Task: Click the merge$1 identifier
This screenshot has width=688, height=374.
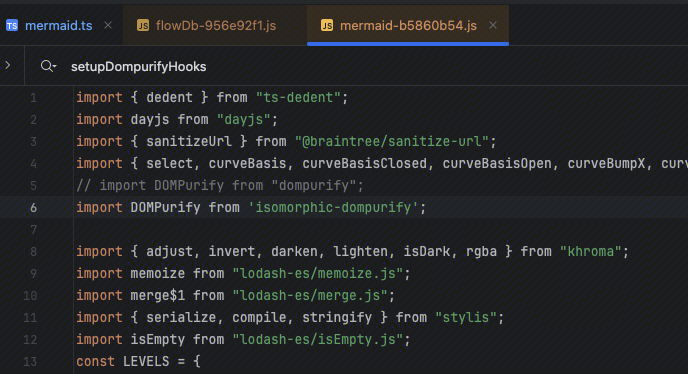Action: [158, 295]
